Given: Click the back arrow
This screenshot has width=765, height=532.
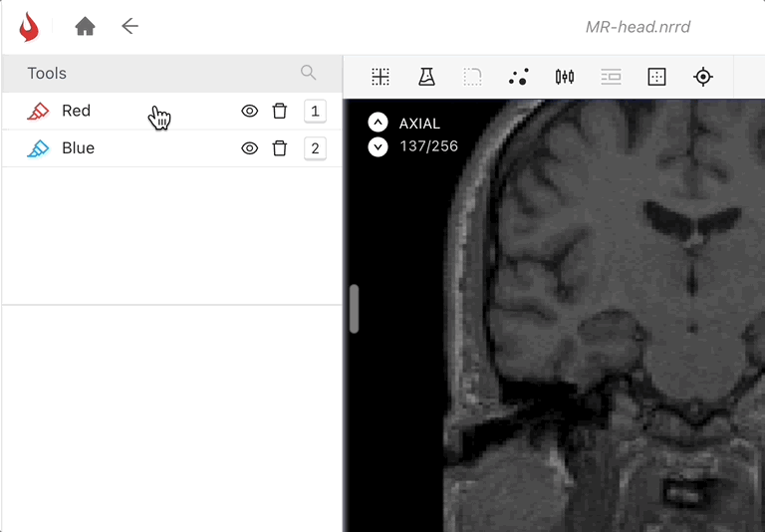Looking at the screenshot, I should click(129, 26).
